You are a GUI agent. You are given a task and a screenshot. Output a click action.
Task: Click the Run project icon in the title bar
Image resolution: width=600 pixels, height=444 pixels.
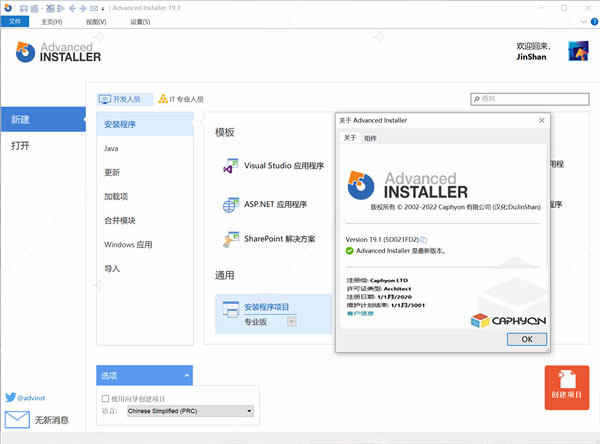click(60, 8)
